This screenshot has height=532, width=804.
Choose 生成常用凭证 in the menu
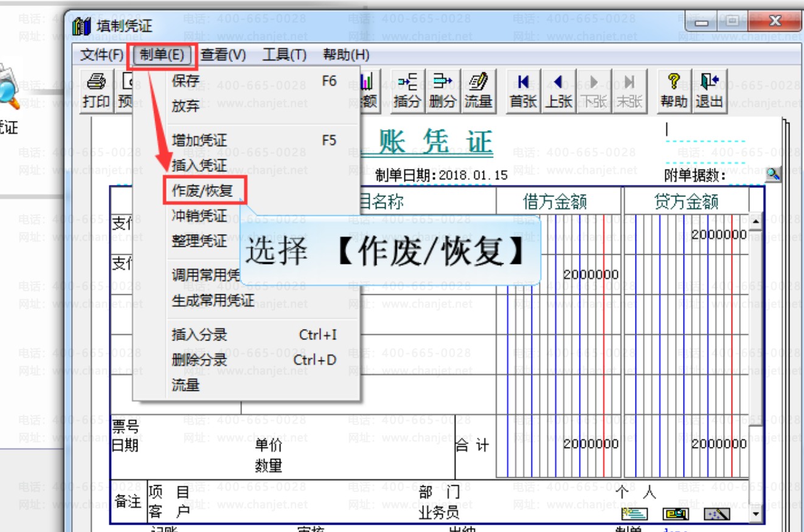247,300
